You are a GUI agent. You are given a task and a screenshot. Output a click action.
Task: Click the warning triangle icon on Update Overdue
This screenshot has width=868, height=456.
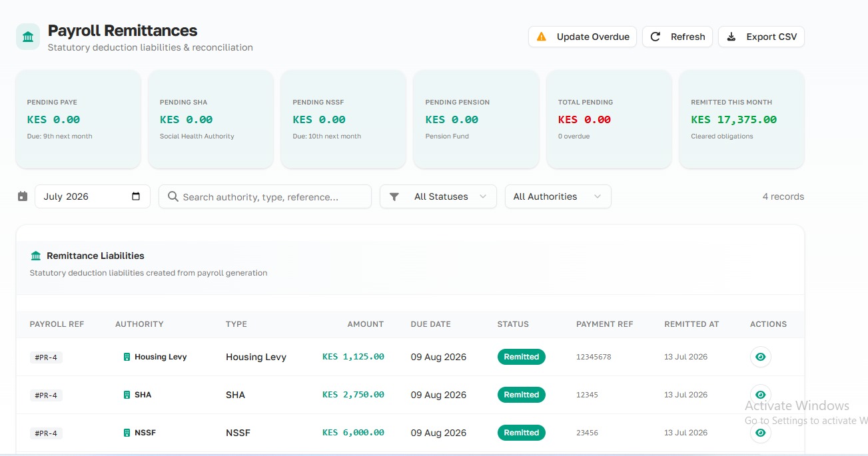(542, 37)
